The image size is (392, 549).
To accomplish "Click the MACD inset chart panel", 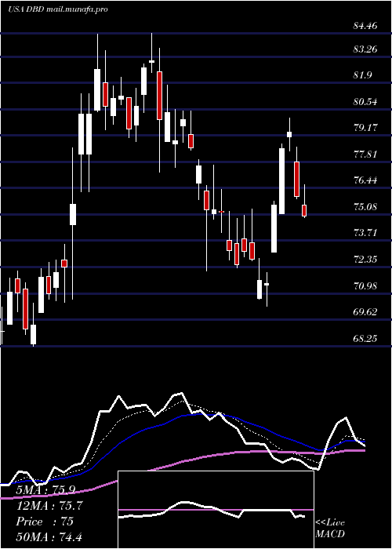I will (216, 510).
